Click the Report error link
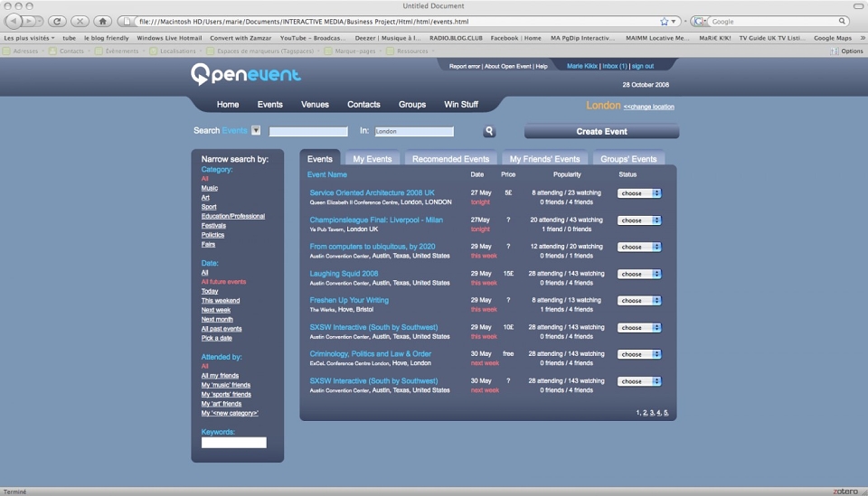The image size is (868, 496). (x=465, y=66)
